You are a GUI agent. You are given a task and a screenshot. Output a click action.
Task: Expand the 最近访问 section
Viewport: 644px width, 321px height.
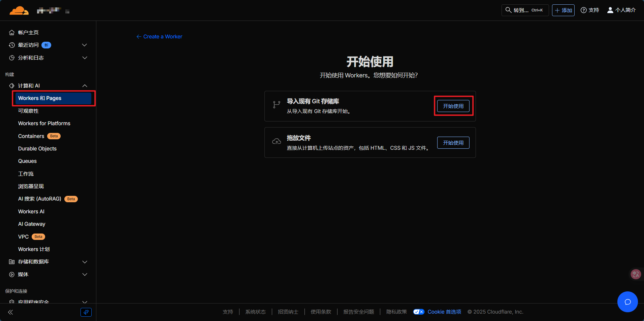point(85,45)
